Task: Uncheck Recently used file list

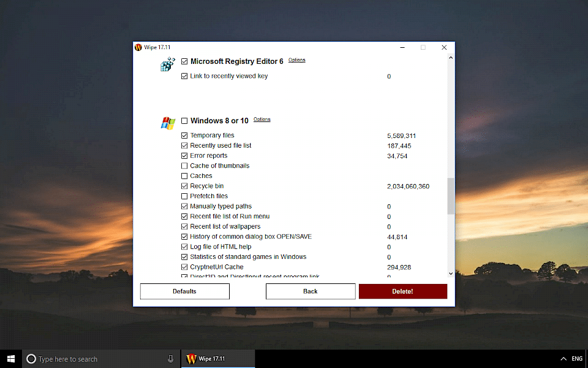Action: click(184, 146)
